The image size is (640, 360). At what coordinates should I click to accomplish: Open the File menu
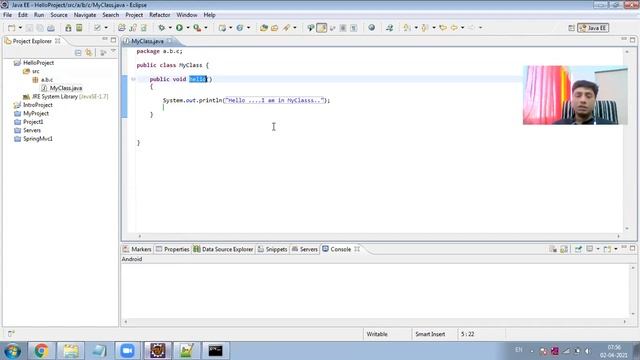(7, 15)
